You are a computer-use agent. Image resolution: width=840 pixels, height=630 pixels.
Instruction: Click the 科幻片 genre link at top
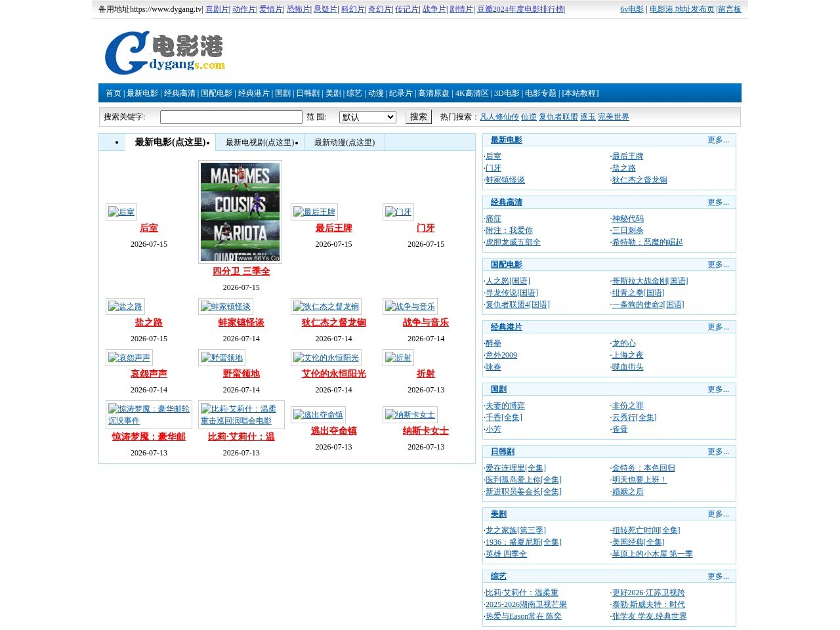pyautogui.click(x=353, y=9)
